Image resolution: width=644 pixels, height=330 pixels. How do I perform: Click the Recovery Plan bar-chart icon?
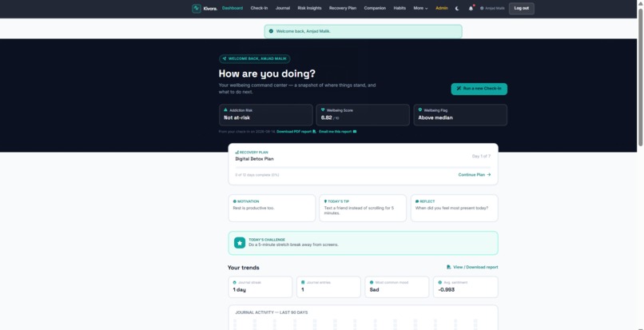237,152
